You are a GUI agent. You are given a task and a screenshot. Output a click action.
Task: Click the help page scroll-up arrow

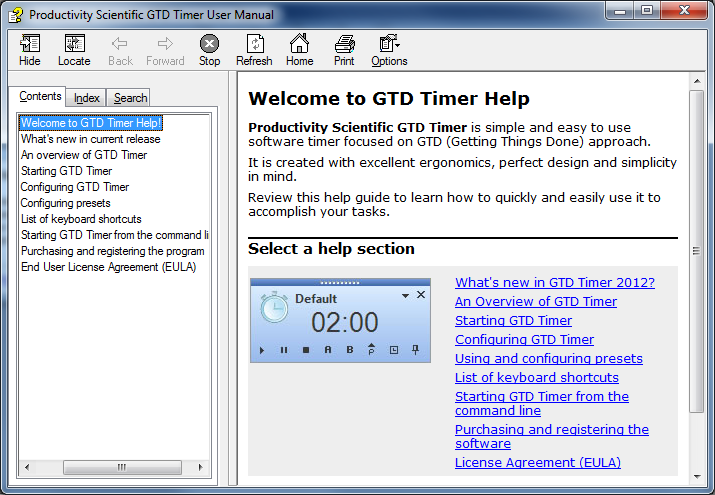tap(697, 81)
